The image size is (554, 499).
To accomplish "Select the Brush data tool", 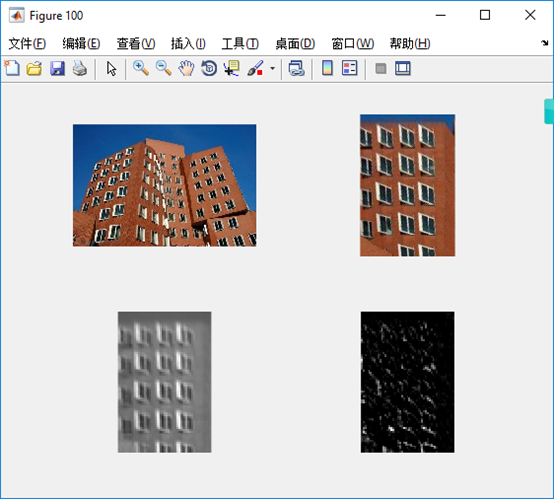I will (255, 68).
